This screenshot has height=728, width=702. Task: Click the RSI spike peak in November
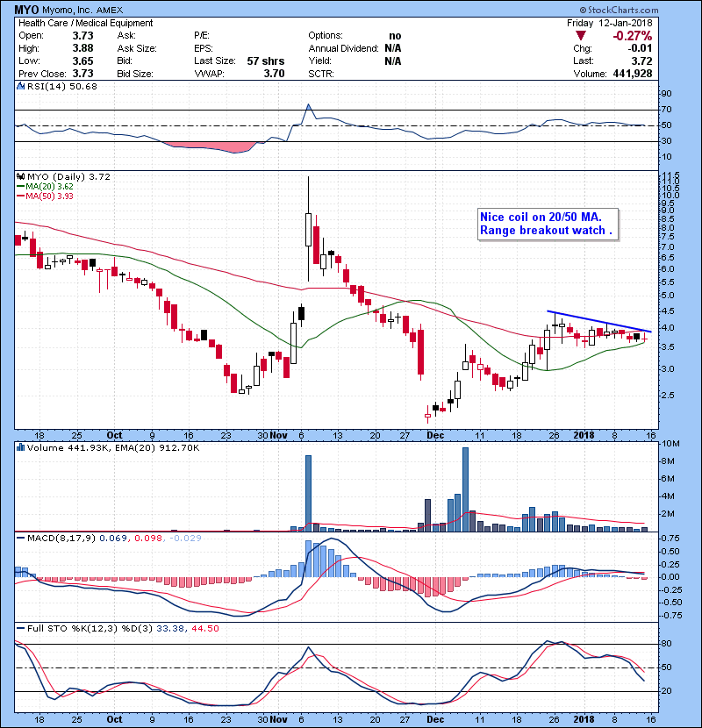click(x=308, y=106)
